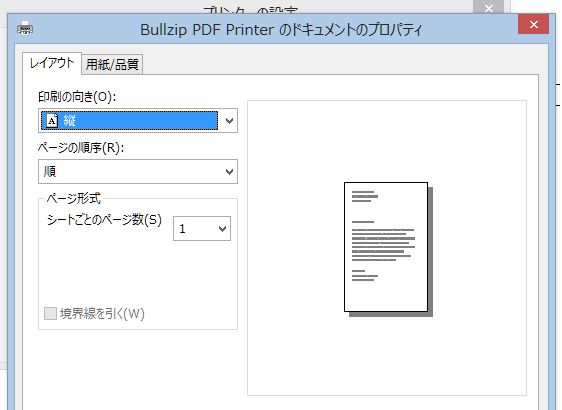This screenshot has height=410, width=562.
Task: Click the portrait page icon beside 縦
Action: 52,120
